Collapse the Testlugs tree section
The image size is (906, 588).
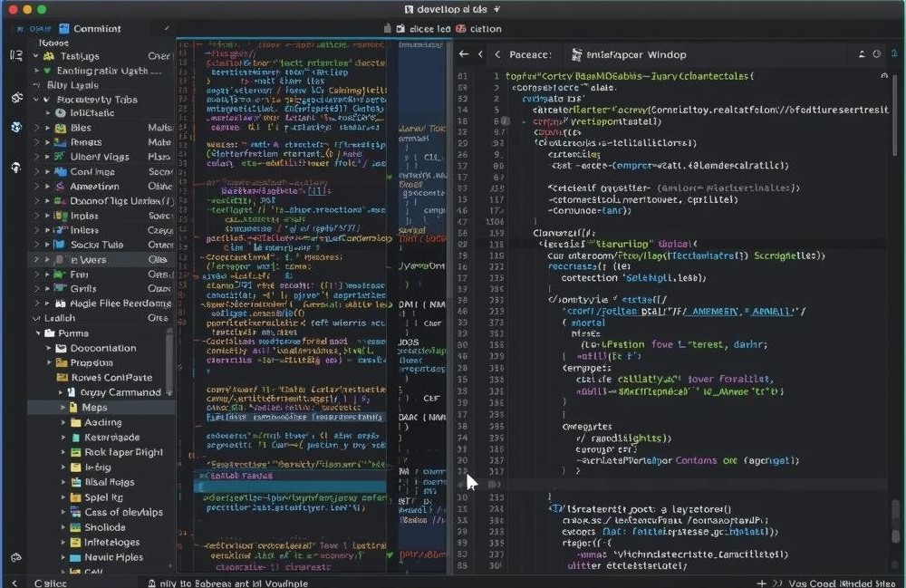pos(37,56)
